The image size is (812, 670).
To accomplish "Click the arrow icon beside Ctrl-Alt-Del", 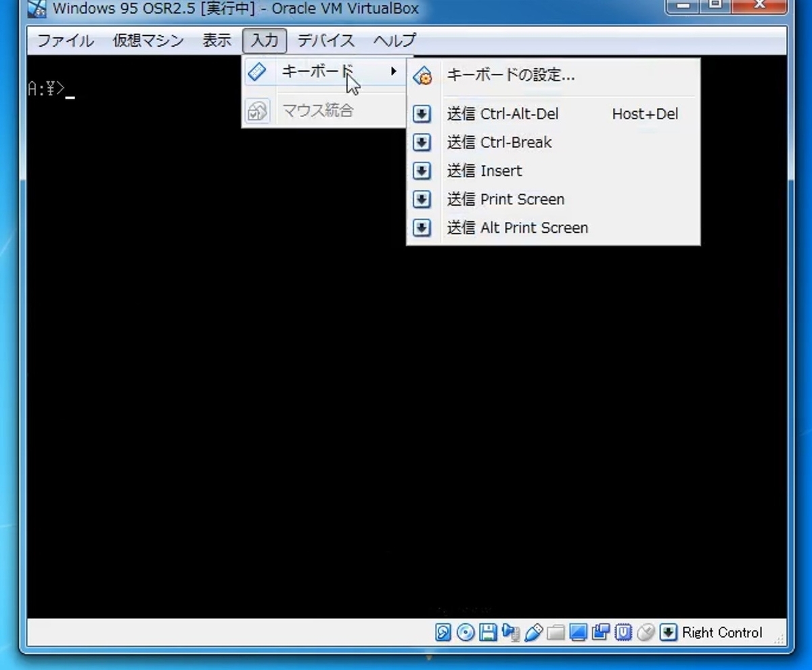I will click(422, 114).
